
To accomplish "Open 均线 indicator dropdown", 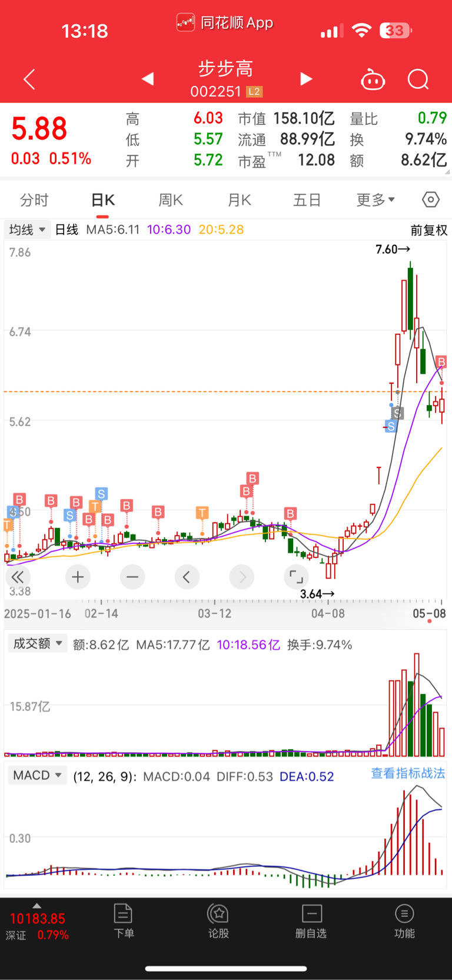I will [26, 230].
